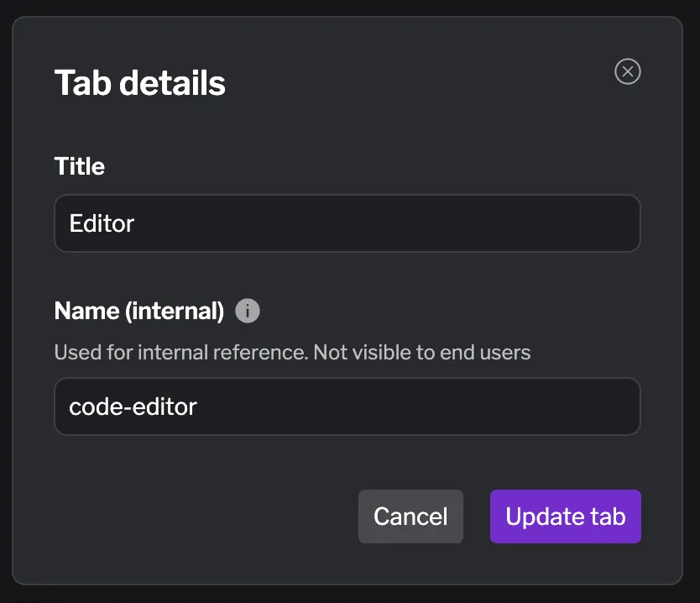Click the Tab details heading
700x603 pixels.
click(x=139, y=82)
